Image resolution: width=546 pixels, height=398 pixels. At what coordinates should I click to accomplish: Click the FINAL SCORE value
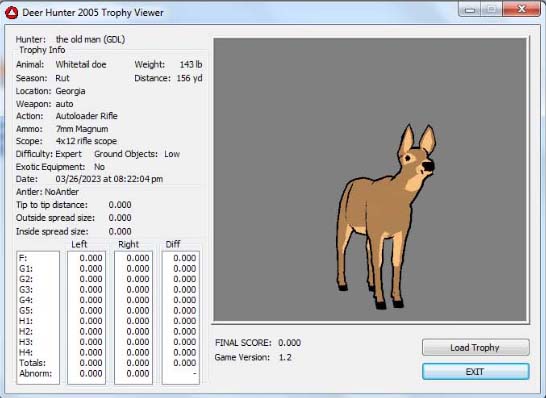coord(289,343)
